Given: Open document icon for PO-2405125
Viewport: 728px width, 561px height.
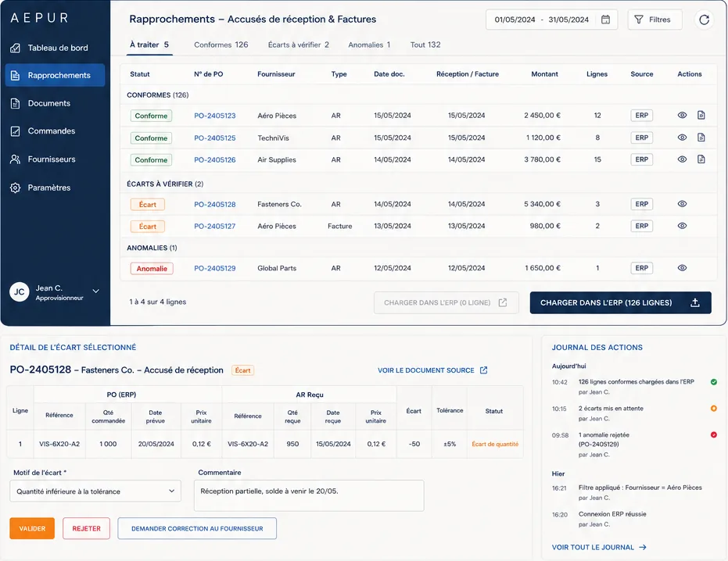Looking at the screenshot, I should pos(701,138).
